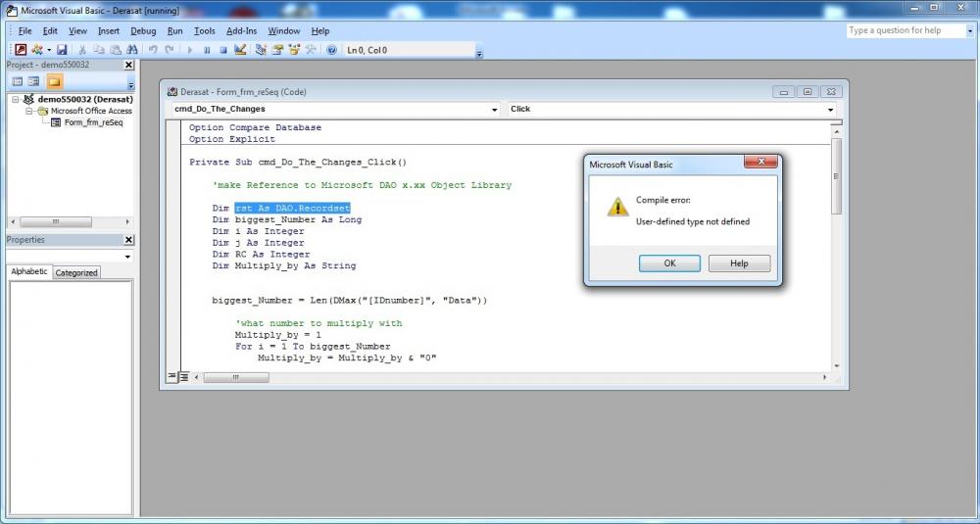Click the 'Type a question for help' box
This screenshot has width=980, height=524.
coord(905,30)
